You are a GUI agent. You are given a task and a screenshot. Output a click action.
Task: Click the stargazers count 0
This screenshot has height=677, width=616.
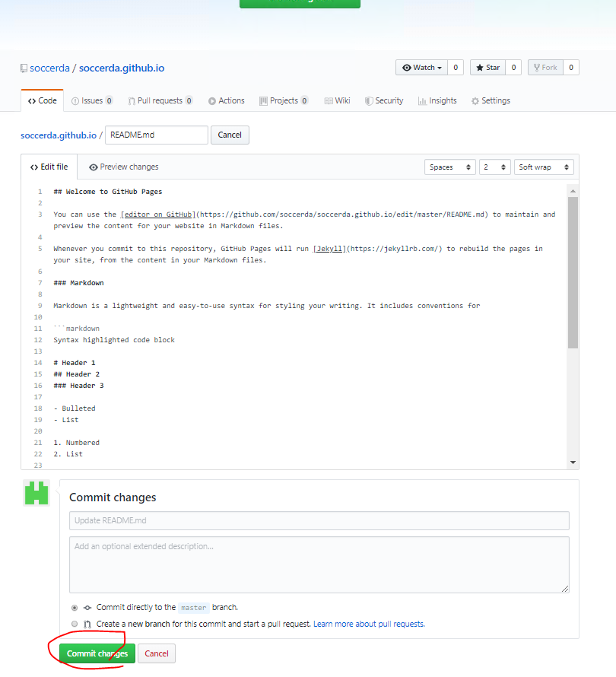point(513,68)
